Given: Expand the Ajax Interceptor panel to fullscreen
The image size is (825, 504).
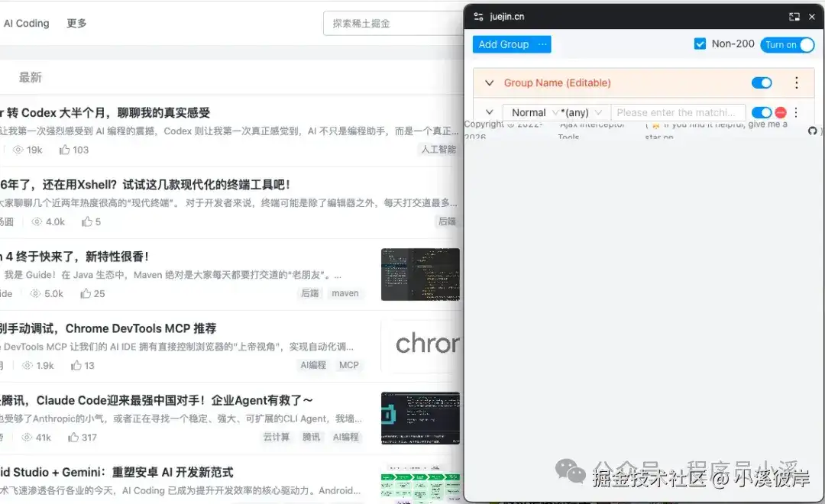Looking at the screenshot, I should (794, 17).
